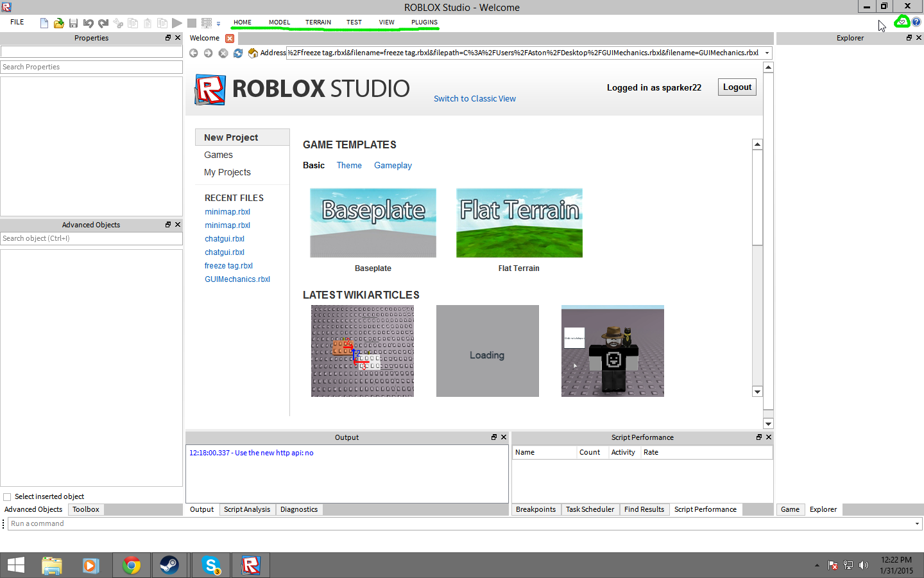This screenshot has width=924, height=578.
Task: Switch to the MODEL ribbon tab
Action: (x=280, y=22)
